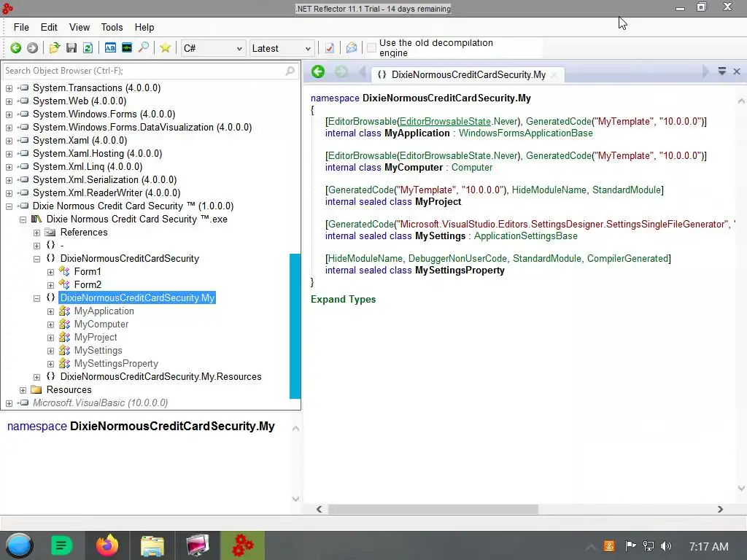
Task: Click the Expand Types link
Action: click(x=343, y=299)
